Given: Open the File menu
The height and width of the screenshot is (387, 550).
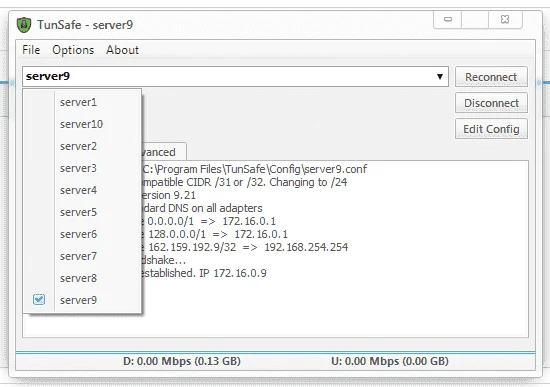Looking at the screenshot, I should pyautogui.click(x=31, y=50).
